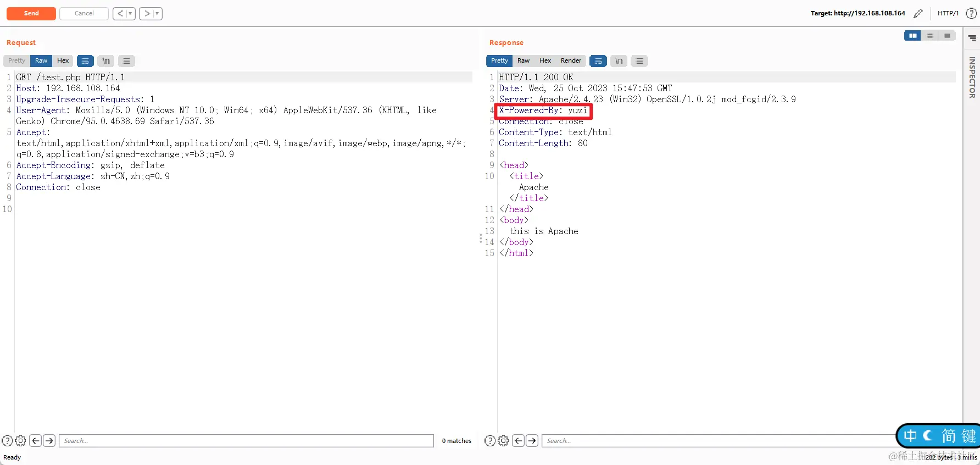The height and width of the screenshot is (465, 980).
Task: Click the HTTP/1 protocol toggle
Action: [948, 13]
